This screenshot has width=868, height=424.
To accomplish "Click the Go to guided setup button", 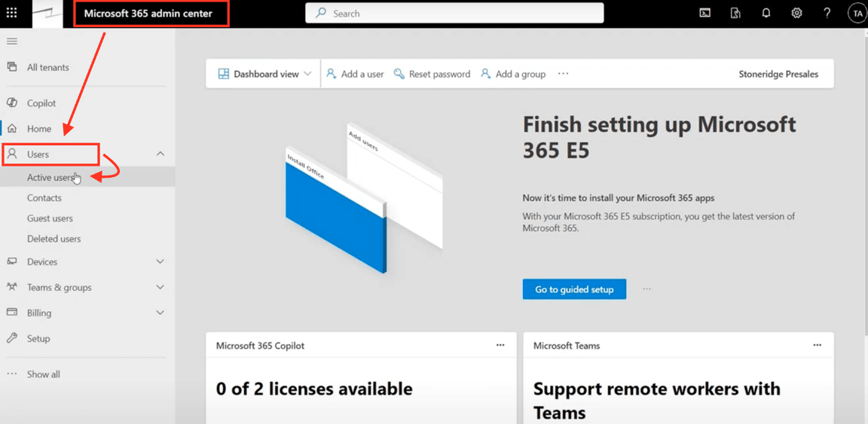I will click(574, 289).
